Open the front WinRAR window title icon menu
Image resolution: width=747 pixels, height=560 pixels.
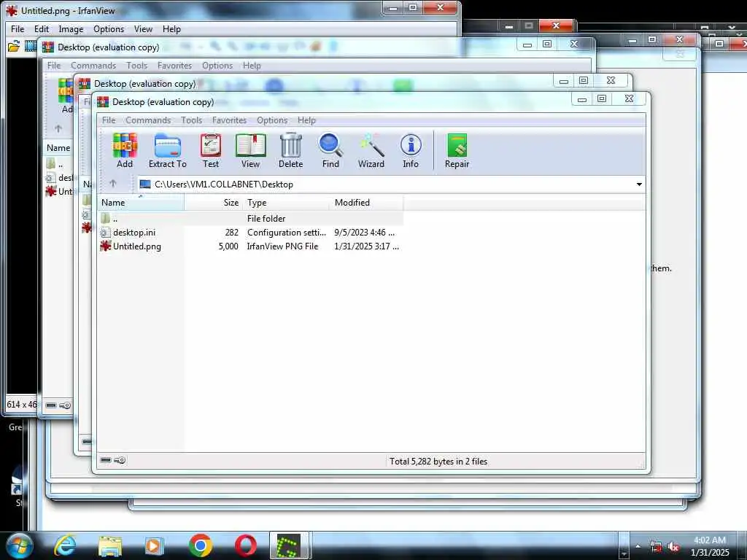tap(103, 102)
